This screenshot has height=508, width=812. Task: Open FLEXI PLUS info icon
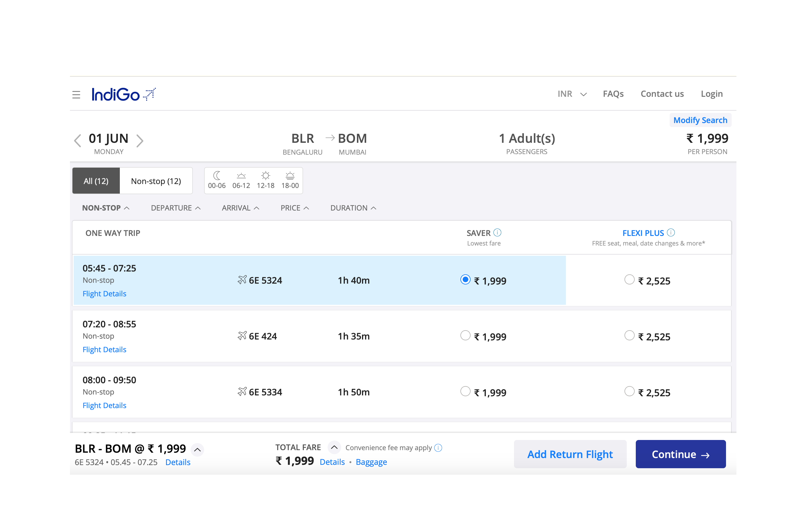coord(671,233)
